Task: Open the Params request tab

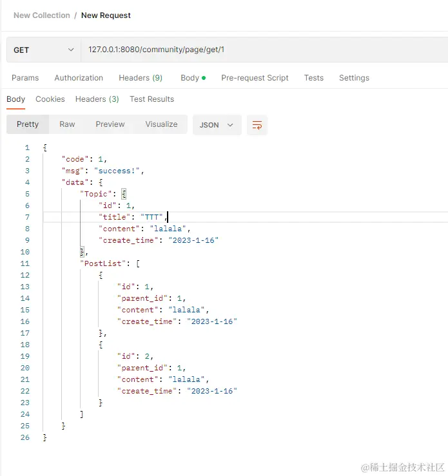Action: click(x=25, y=78)
